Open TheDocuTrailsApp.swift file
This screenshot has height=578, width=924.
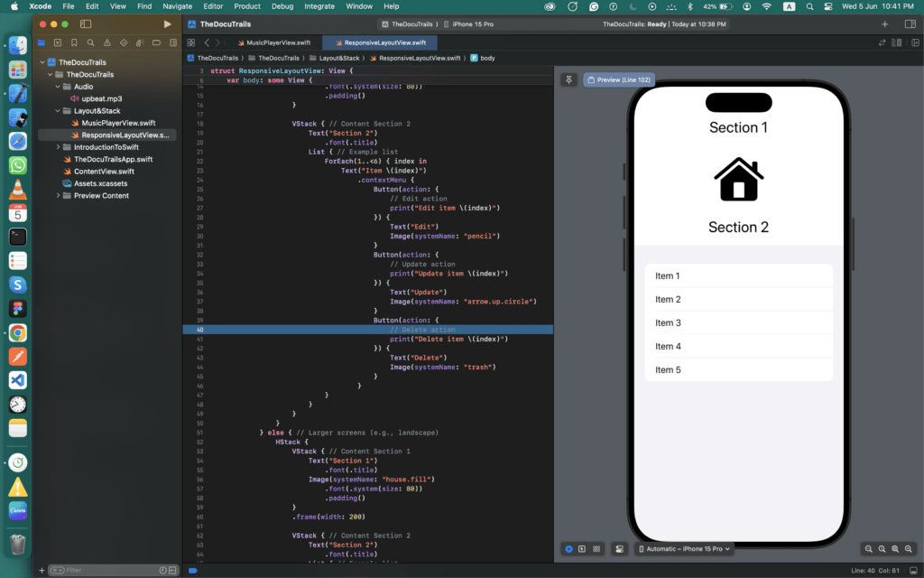[x=108, y=159]
